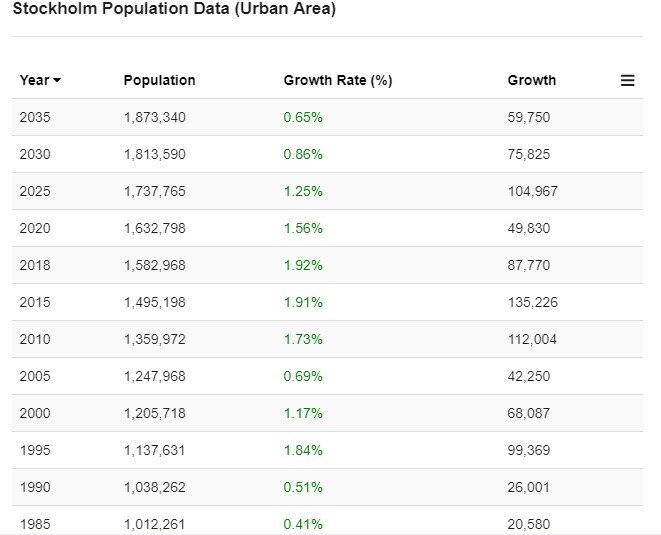Image resolution: width=661 pixels, height=535 pixels.
Task: Select growth value 49,830 for 2020
Action: click(x=529, y=229)
